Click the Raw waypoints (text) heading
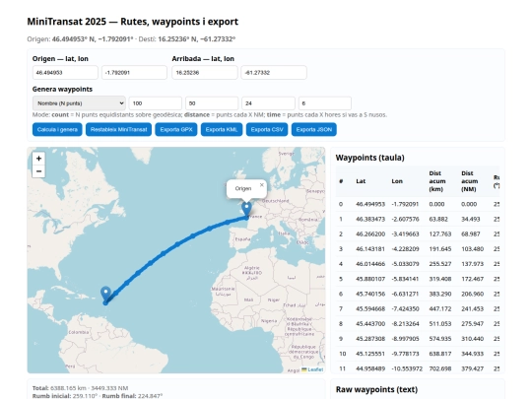532x399 pixels. [x=376, y=389]
